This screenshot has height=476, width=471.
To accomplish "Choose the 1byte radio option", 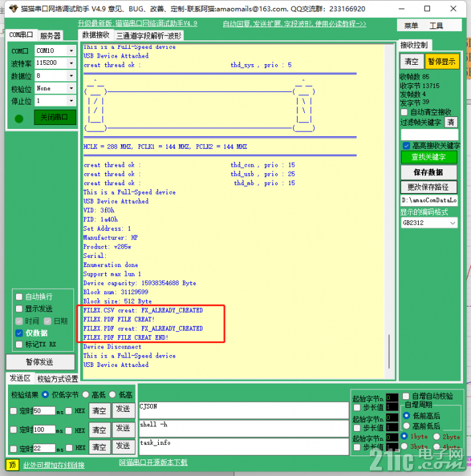I will (404, 436).
